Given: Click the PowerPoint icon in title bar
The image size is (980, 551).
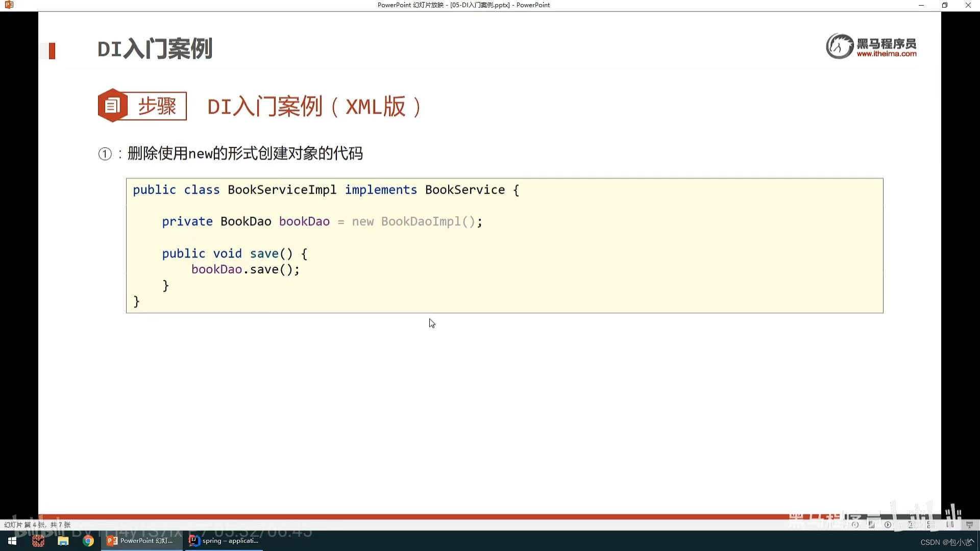Looking at the screenshot, I should click(9, 5).
